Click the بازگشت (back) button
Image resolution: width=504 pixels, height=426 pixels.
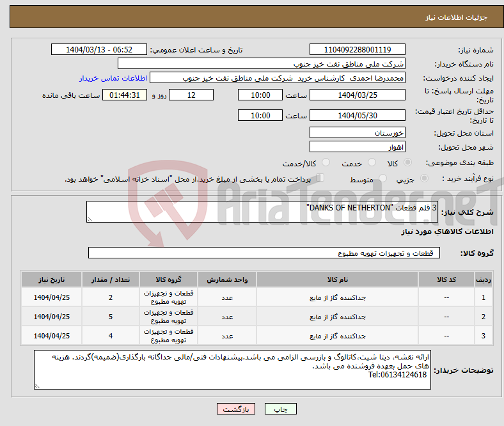(x=236, y=409)
